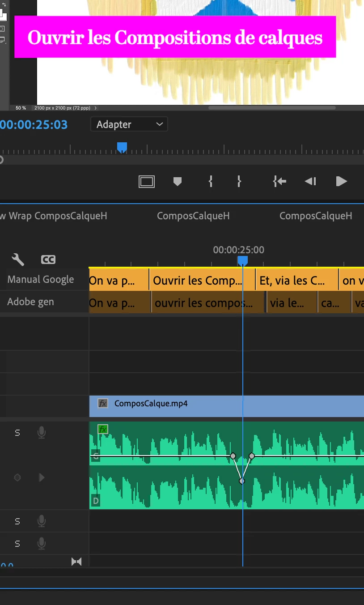Solo the bottom audio track

coord(17,544)
